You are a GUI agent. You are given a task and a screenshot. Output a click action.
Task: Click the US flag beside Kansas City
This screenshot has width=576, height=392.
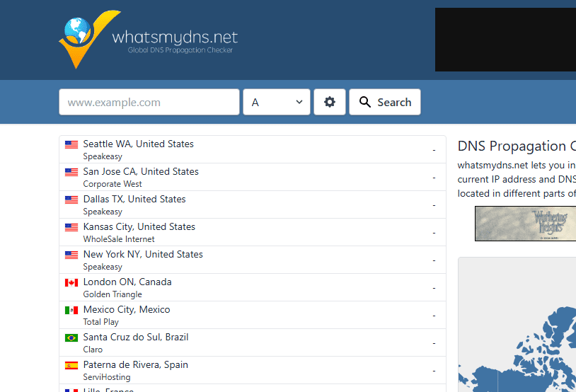[x=71, y=227]
